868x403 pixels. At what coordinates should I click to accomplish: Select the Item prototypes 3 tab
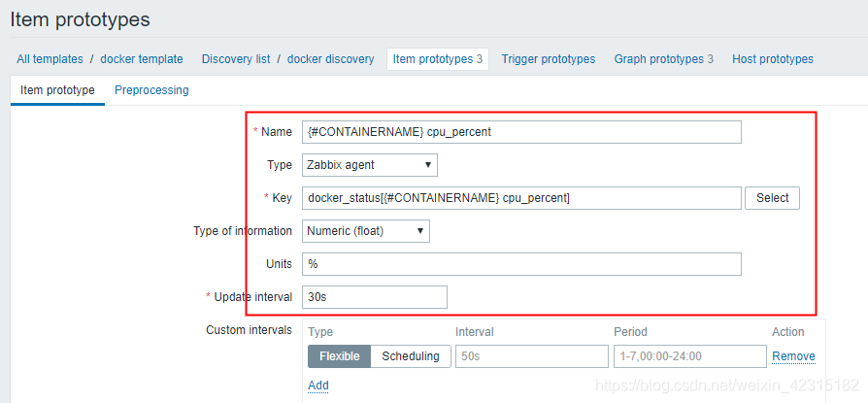[437, 59]
